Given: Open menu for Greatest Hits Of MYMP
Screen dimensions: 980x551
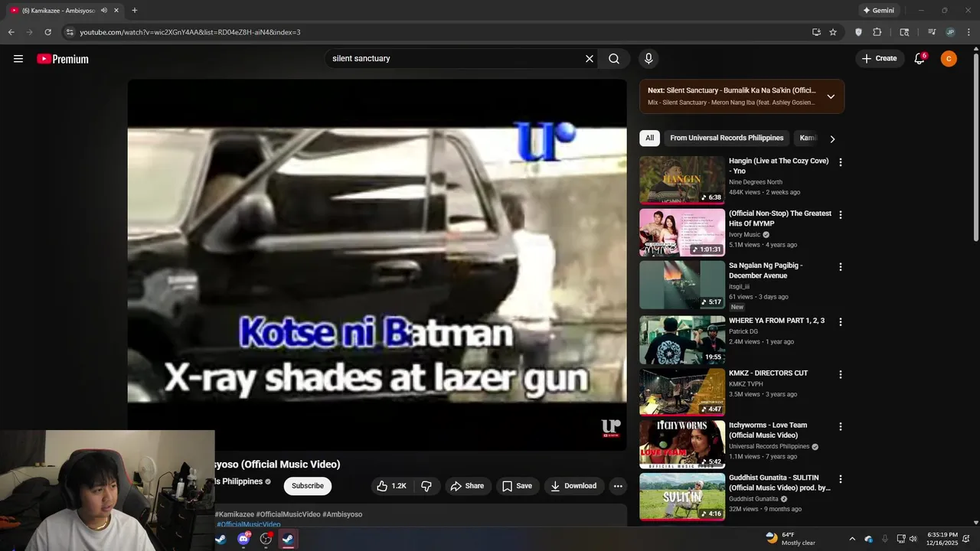Looking at the screenshot, I should (841, 215).
